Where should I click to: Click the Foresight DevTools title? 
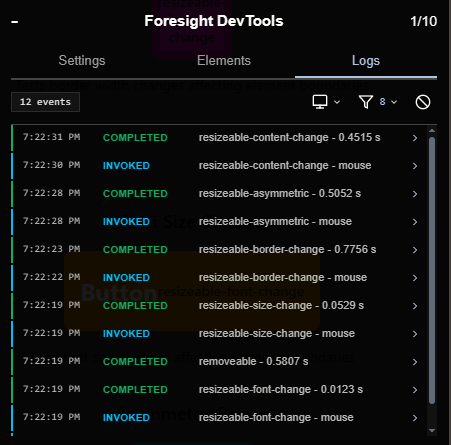point(214,21)
